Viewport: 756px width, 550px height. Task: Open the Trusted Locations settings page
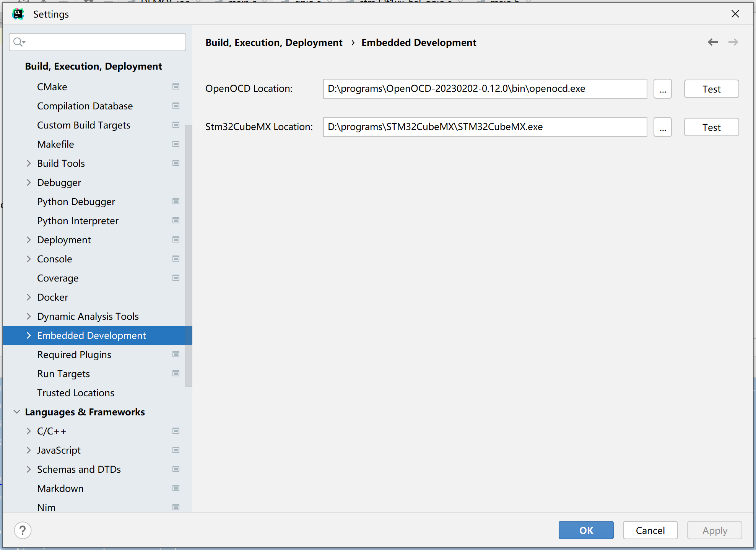[75, 393]
